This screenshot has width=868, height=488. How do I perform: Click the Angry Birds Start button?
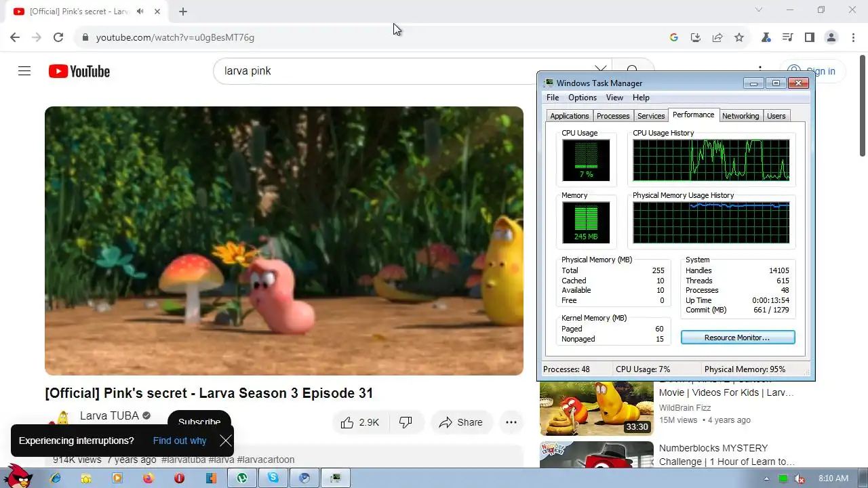click(x=18, y=475)
